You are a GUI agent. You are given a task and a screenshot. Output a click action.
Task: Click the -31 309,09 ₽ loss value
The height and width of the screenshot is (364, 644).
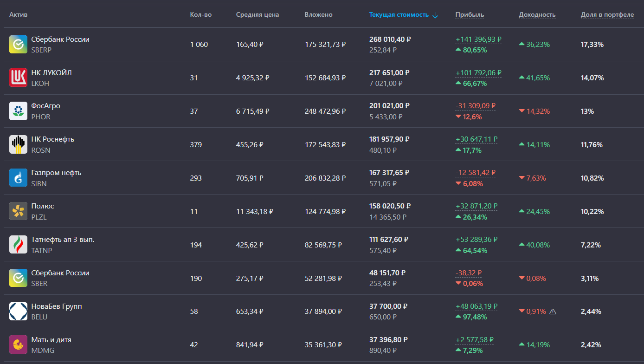click(476, 106)
